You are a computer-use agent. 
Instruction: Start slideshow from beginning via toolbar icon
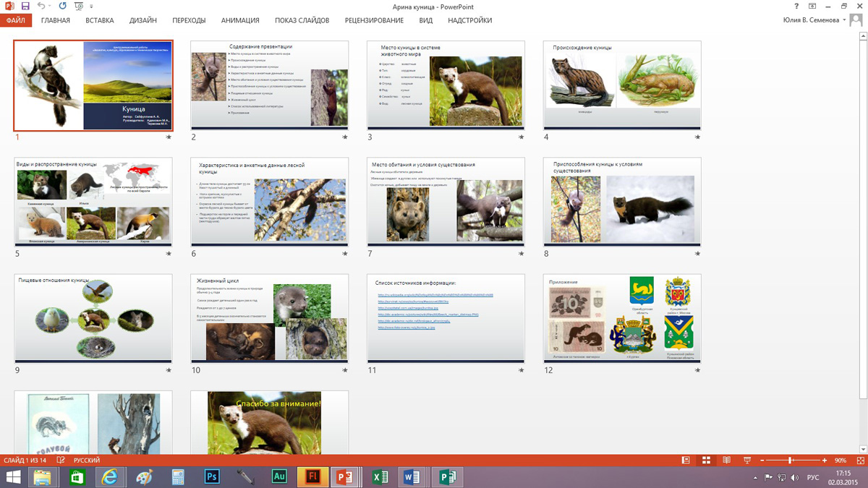coord(79,6)
